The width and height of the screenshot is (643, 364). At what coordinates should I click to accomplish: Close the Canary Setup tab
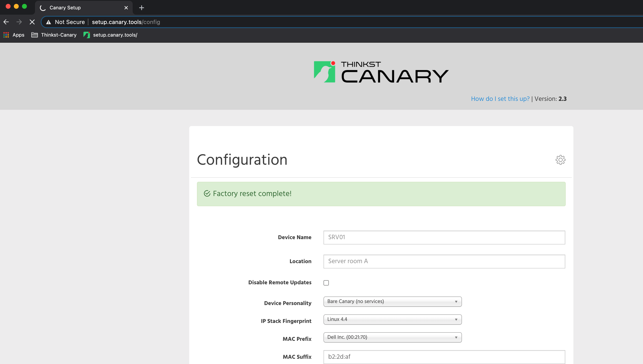click(126, 8)
